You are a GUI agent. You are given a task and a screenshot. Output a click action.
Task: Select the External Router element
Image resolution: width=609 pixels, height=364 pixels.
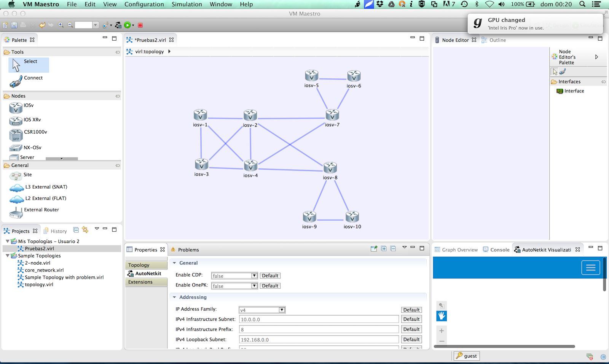tap(41, 210)
